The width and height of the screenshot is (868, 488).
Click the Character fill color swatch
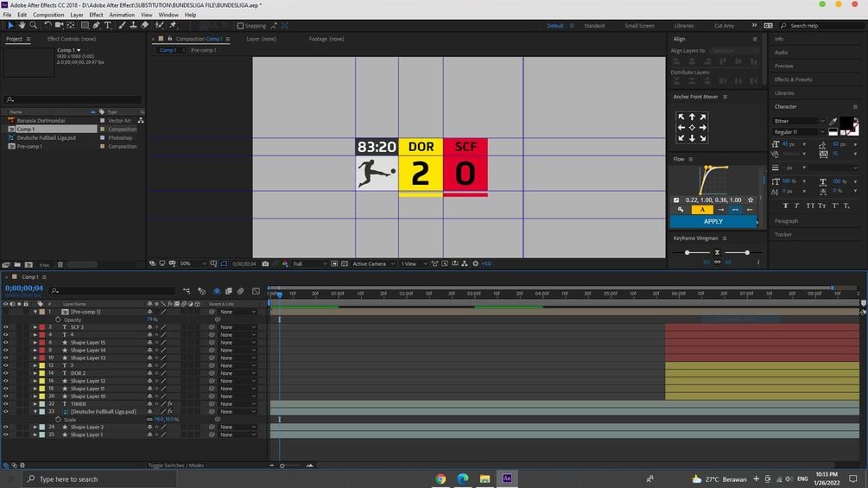846,123
